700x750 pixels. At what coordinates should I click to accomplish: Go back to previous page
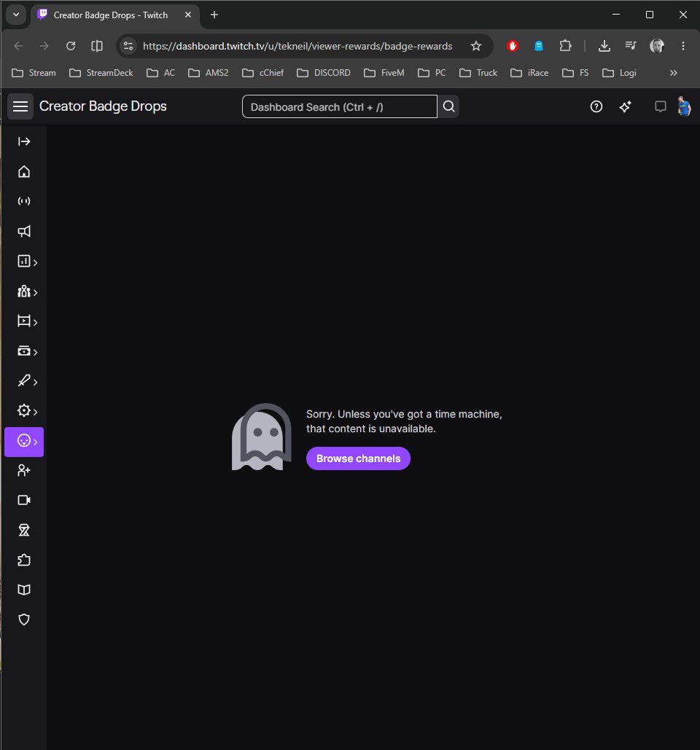[x=19, y=46]
